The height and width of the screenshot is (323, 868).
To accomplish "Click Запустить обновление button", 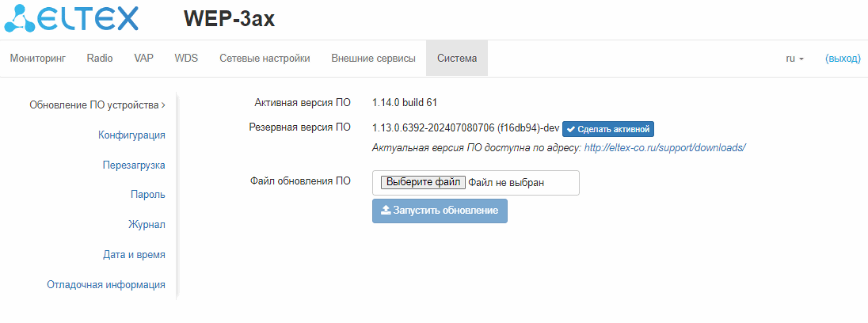I will click(440, 211).
